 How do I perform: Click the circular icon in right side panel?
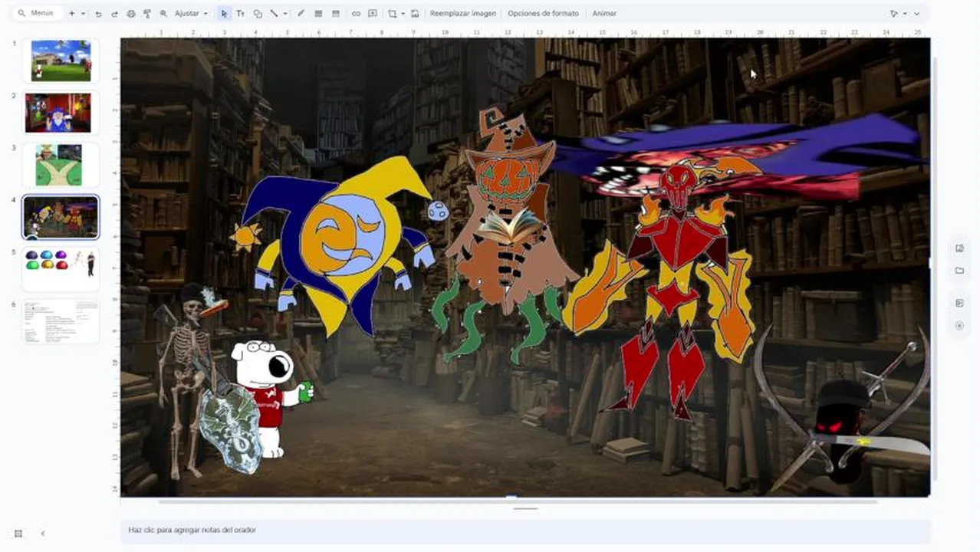pyautogui.click(x=959, y=325)
